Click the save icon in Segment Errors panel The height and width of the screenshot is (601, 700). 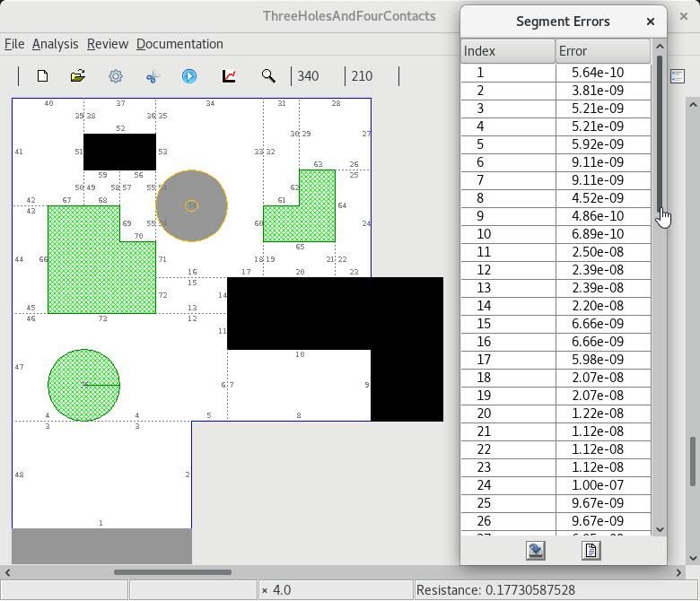(x=536, y=550)
